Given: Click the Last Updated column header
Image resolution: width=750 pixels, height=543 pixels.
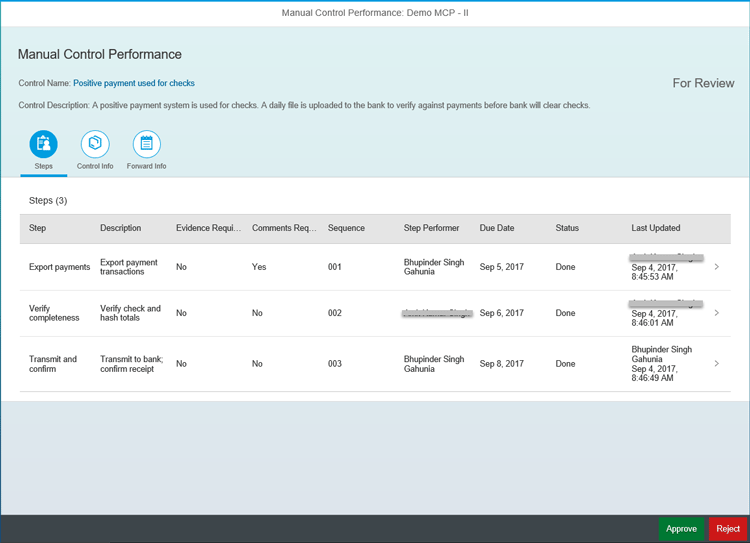Looking at the screenshot, I should [x=656, y=228].
